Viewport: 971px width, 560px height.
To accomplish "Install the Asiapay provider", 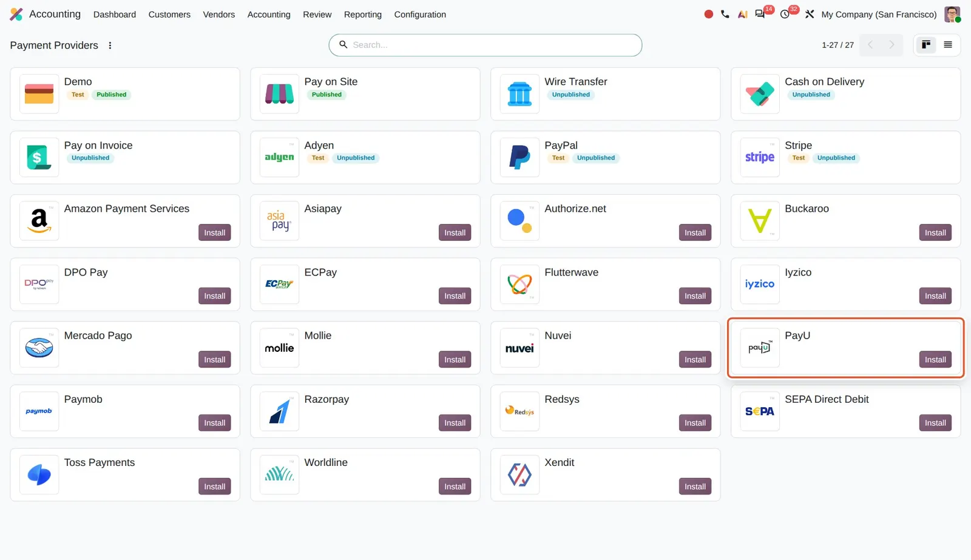I will tap(455, 232).
